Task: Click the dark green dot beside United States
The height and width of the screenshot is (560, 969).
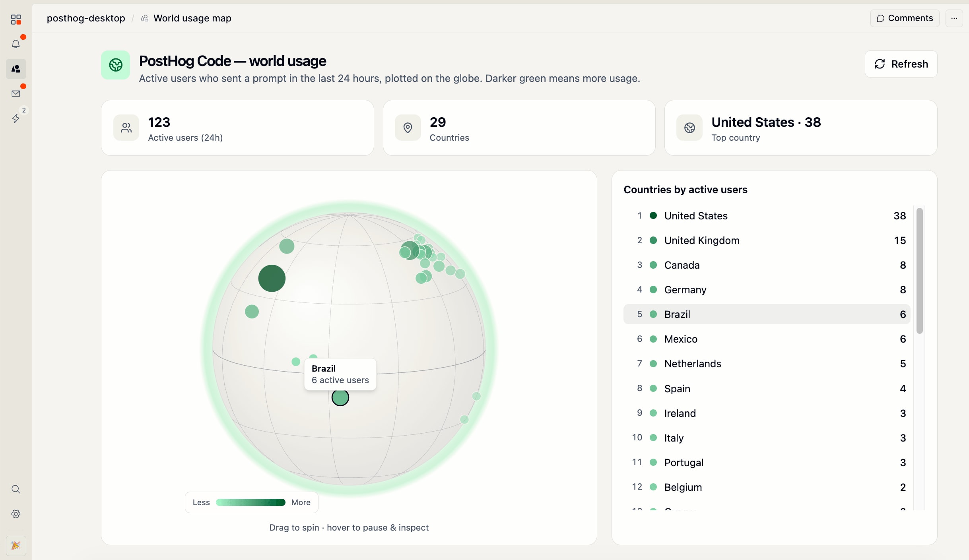Action: (653, 216)
